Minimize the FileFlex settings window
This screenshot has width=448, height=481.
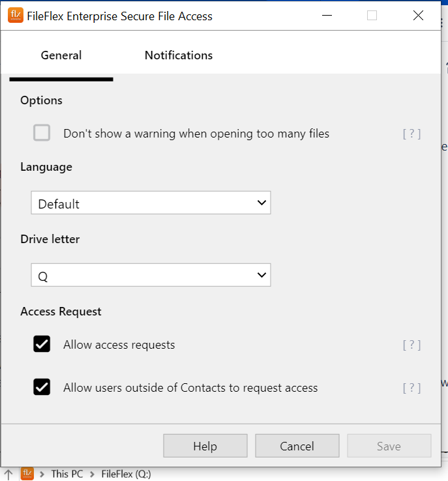pyautogui.click(x=327, y=16)
